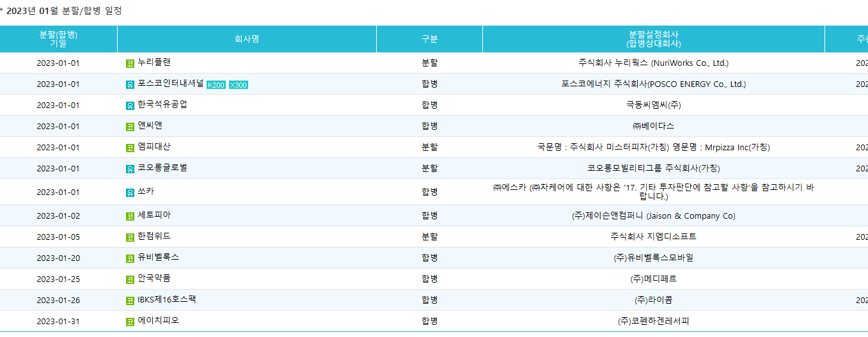Click the KOSDAQ badge beside 엠피대산
The image size is (868, 337).
pyautogui.click(x=130, y=148)
